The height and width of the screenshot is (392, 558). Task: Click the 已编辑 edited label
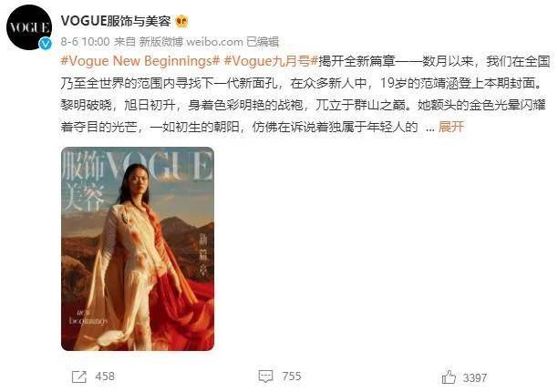click(263, 42)
